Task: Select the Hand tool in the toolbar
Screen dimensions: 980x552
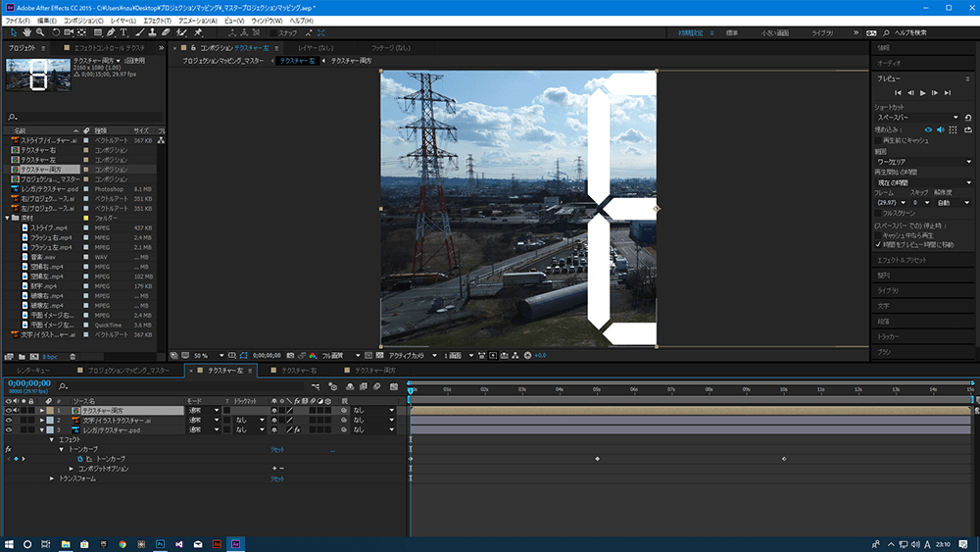Action: pyautogui.click(x=26, y=32)
